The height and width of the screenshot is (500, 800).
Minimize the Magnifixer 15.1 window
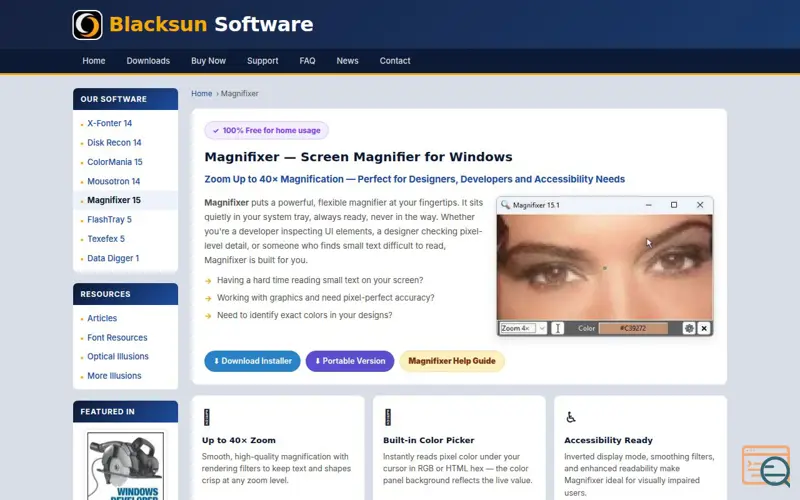[648, 205]
